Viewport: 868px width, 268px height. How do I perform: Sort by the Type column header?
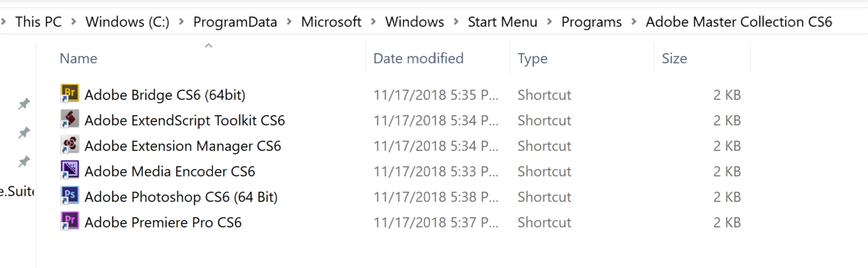click(532, 59)
